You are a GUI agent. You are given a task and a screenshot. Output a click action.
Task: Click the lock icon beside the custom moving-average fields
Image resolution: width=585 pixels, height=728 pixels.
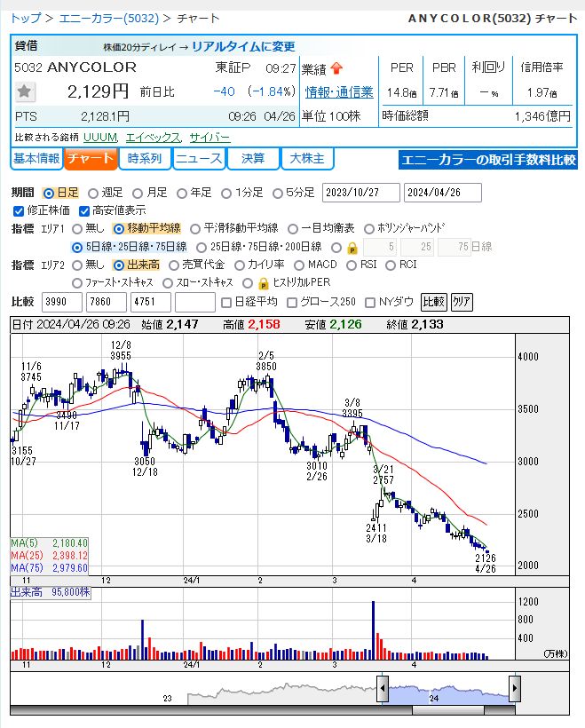point(352,248)
